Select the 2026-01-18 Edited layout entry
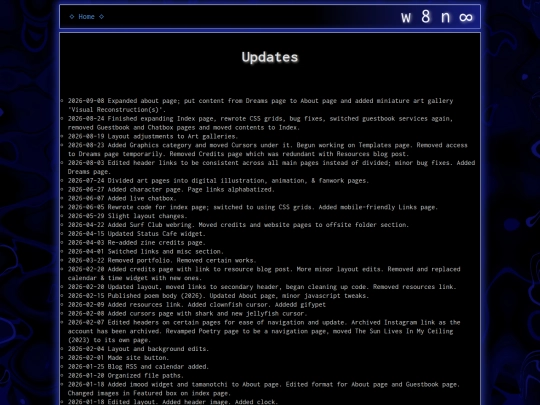Screen dimensions: 540x405 coord(172,402)
